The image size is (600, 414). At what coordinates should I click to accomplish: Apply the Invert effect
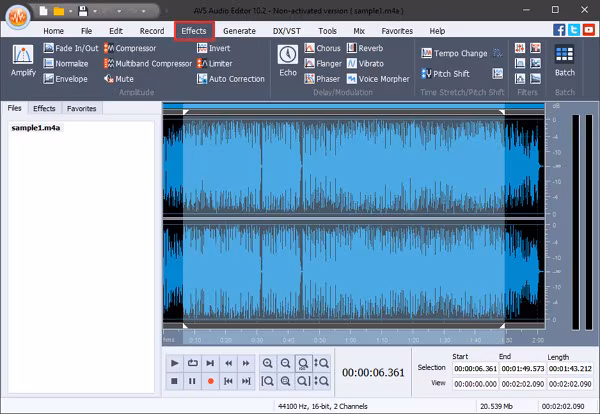click(214, 48)
